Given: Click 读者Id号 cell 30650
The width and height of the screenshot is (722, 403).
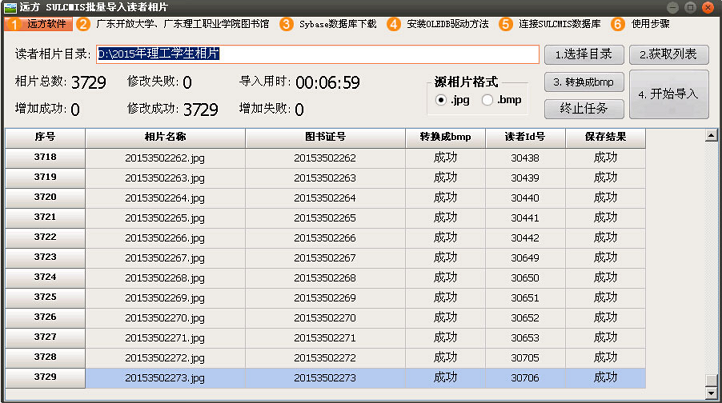Looking at the screenshot, I should tap(525, 278).
